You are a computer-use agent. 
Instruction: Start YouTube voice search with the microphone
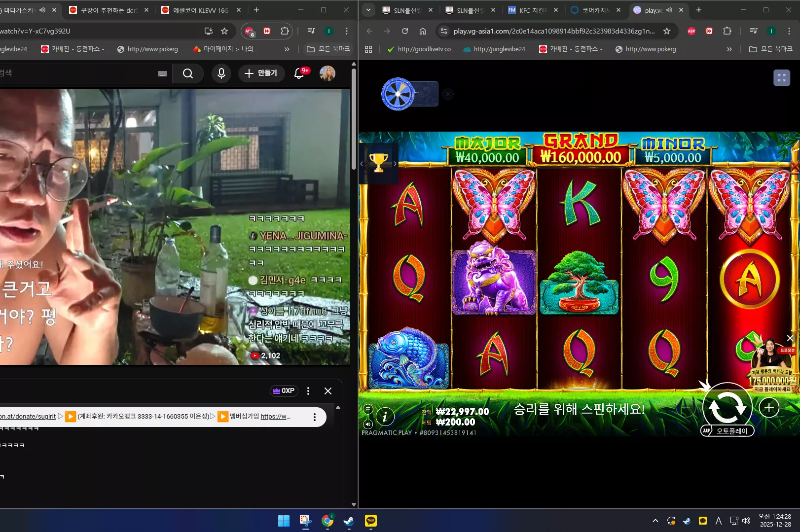click(221, 73)
